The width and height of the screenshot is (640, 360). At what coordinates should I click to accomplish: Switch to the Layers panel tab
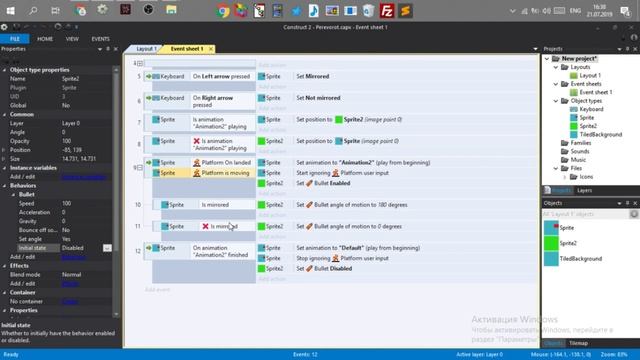pyautogui.click(x=584, y=191)
